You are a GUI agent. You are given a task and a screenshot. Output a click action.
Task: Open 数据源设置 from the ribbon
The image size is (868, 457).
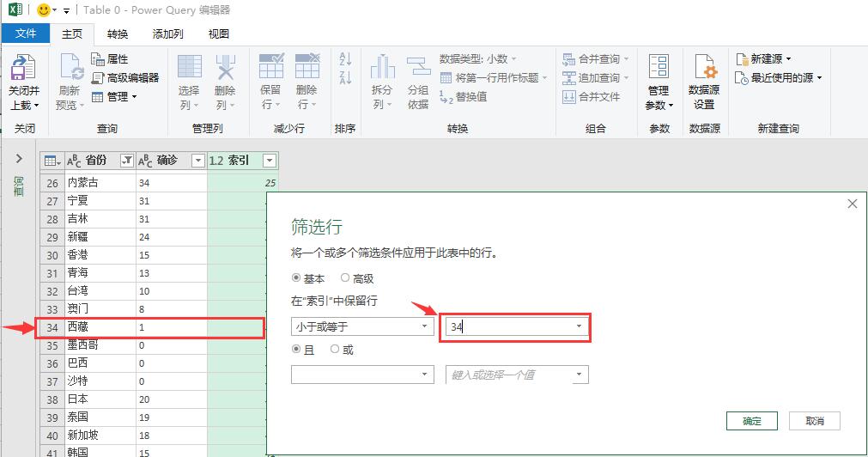click(704, 69)
